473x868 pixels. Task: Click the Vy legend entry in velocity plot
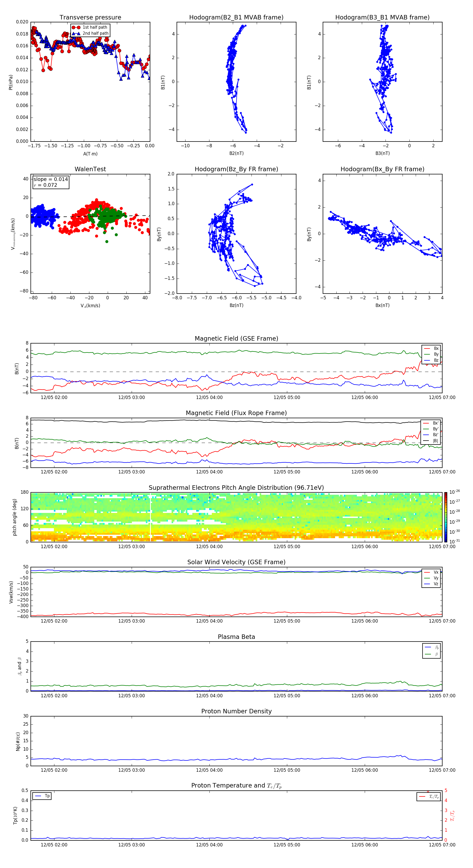coord(431,578)
